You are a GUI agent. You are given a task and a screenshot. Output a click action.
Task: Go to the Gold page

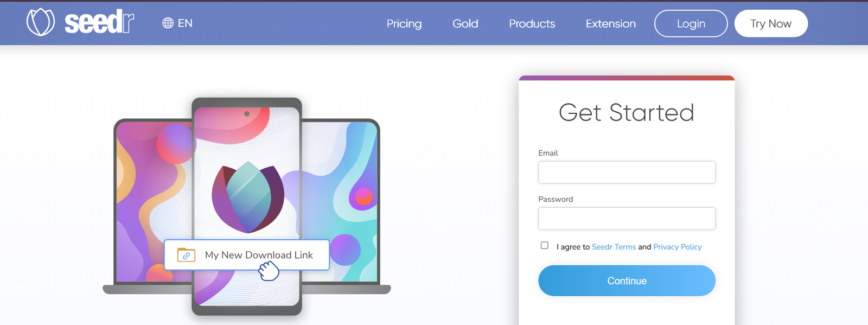465,24
